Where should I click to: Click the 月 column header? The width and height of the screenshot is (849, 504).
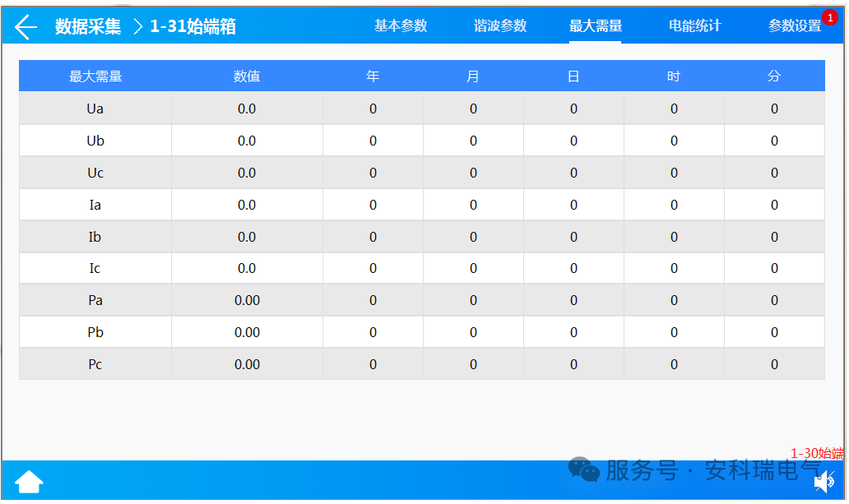[473, 76]
